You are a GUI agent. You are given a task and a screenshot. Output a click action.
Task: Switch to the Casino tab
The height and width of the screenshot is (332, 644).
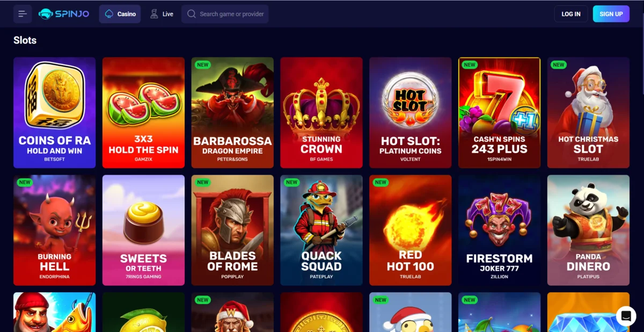click(120, 14)
